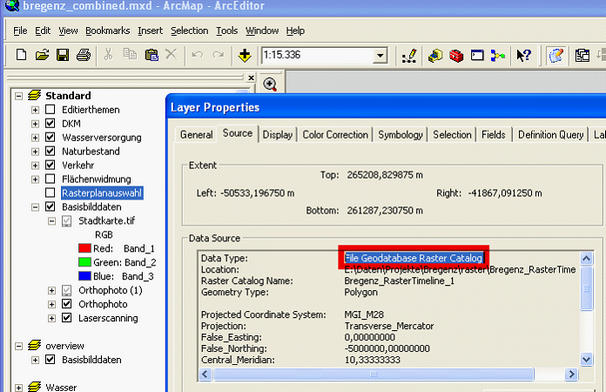Image resolution: width=606 pixels, height=392 pixels.
Task: Expand the Editierthemen group
Action: [x=35, y=110]
